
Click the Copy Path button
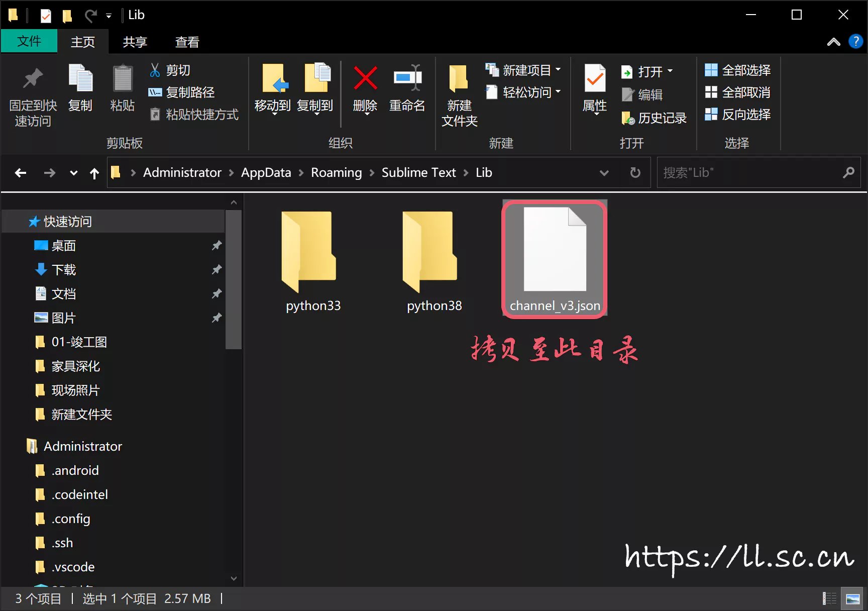click(x=182, y=92)
